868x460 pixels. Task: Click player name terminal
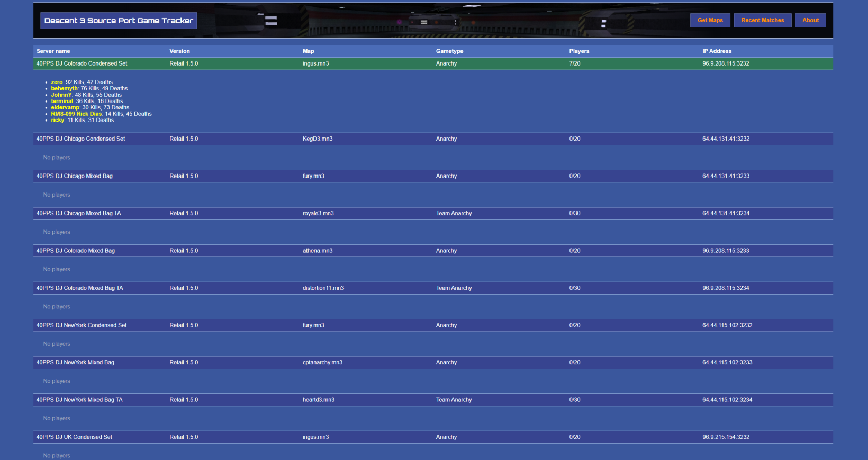pyautogui.click(x=62, y=102)
